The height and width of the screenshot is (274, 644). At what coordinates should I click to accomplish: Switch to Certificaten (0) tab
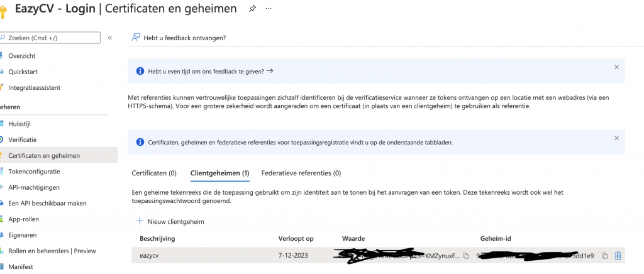154,173
